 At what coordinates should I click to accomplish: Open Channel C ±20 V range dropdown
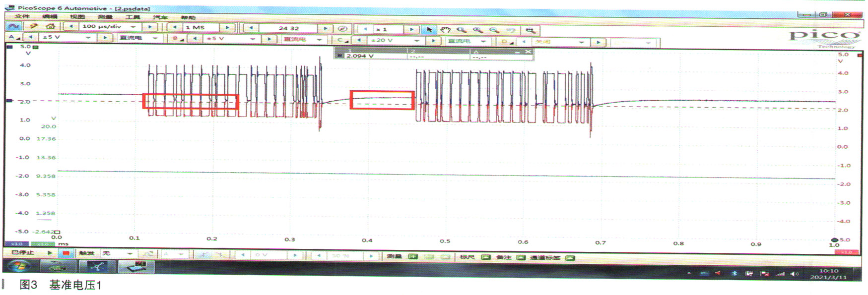(417, 41)
